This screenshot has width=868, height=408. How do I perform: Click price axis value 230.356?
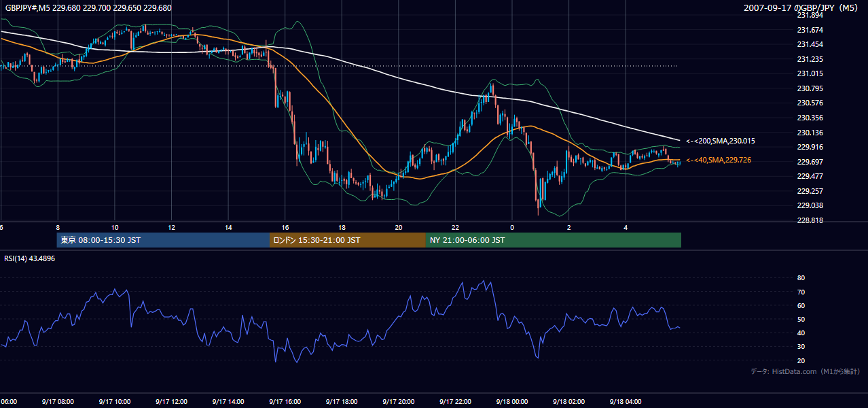(x=810, y=118)
